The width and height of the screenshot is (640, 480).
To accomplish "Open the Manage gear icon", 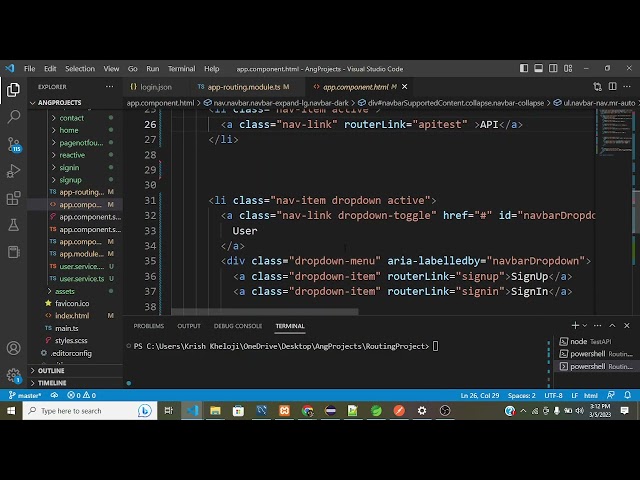I will (13, 375).
